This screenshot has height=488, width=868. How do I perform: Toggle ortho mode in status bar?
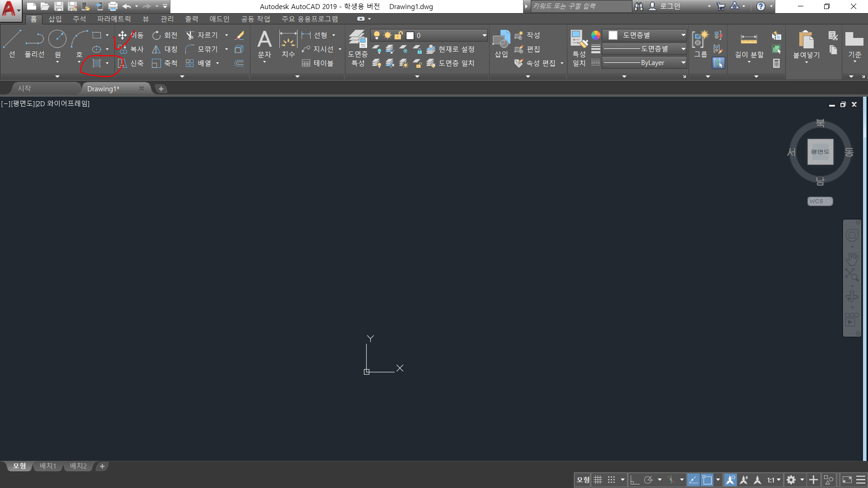[x=634, y=480]
